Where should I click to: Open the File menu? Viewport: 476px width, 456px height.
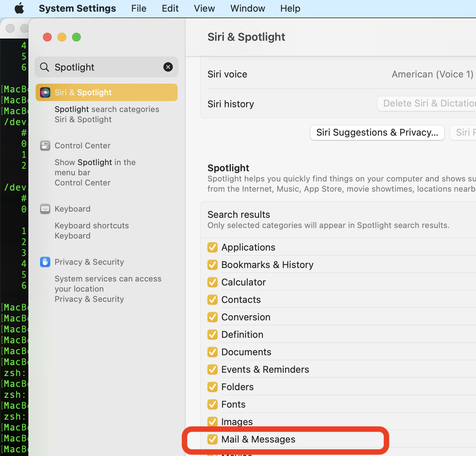point(139,8)
